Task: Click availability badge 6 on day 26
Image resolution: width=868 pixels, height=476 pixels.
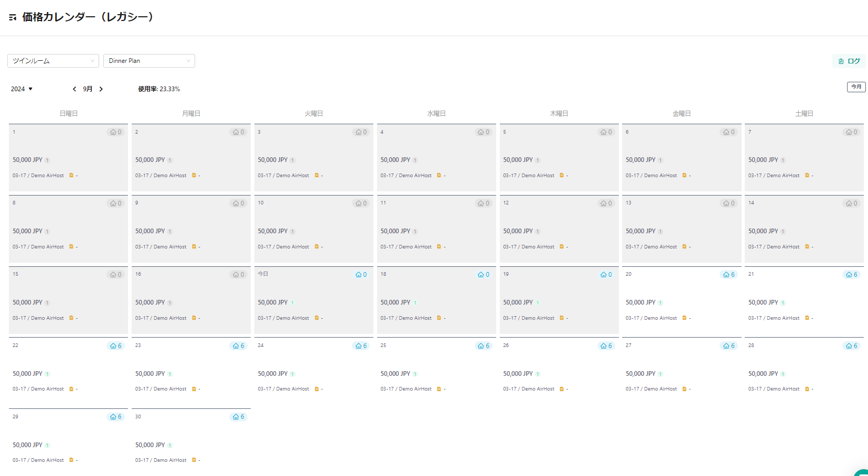Action: [606, 346]
